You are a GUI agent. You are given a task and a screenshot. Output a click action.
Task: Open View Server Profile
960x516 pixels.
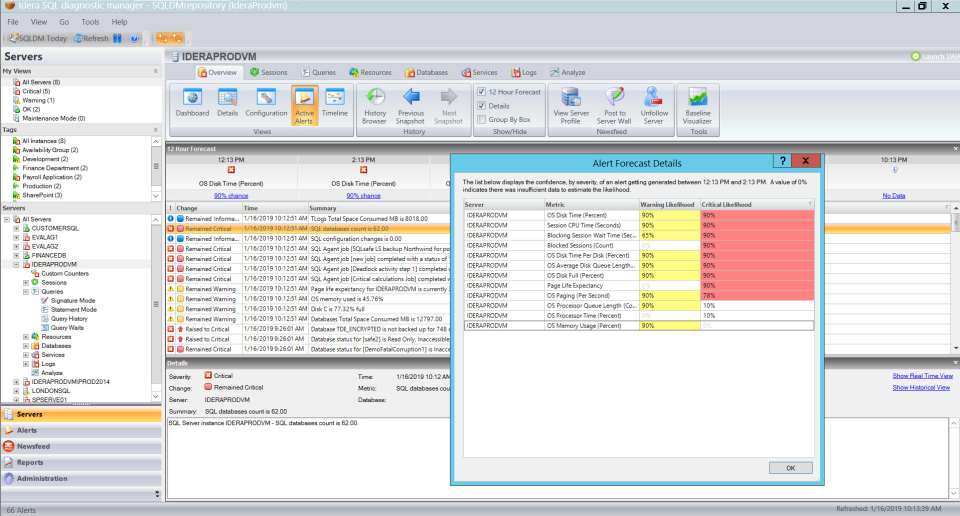(571, 106)
